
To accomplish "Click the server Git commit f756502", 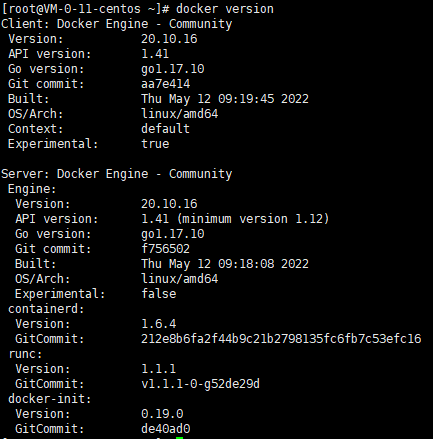I will 165,249.
